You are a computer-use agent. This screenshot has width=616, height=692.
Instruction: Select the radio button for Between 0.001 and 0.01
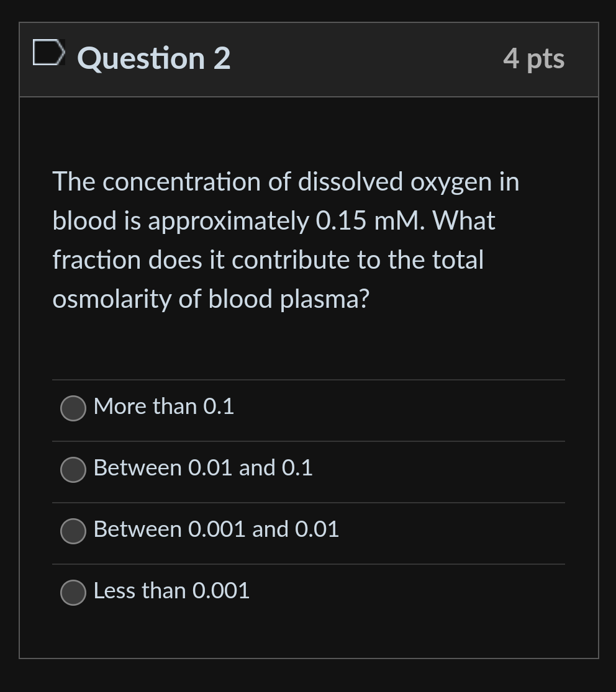click(73, 531)
